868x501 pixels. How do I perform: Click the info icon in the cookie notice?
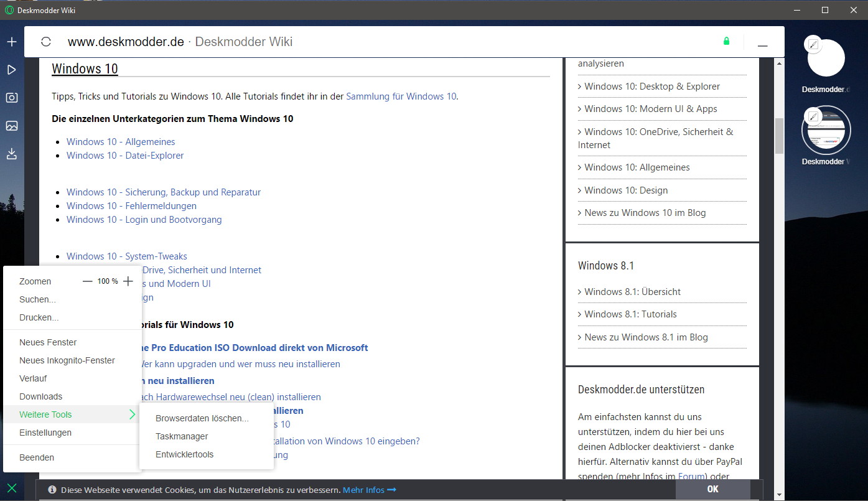[x=52, y=490]
